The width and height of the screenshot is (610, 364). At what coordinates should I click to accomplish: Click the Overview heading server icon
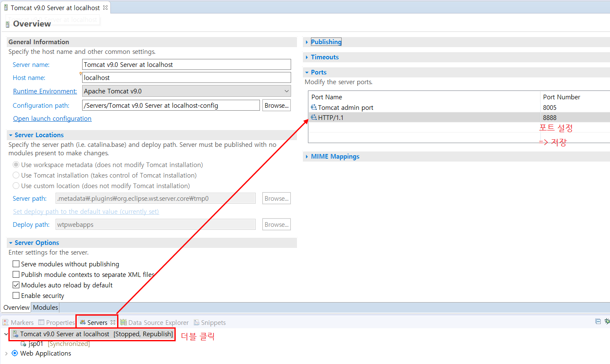(x=7, y=24)
